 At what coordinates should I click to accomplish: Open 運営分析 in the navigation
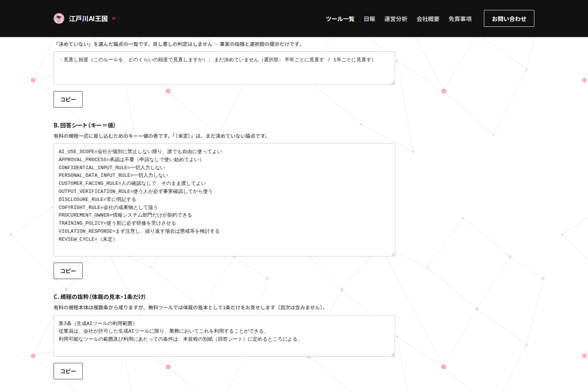click(396, 19)
